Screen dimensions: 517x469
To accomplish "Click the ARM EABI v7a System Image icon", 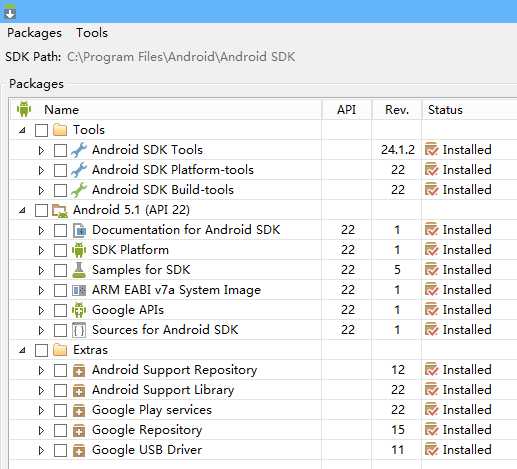I will [79, 290].
